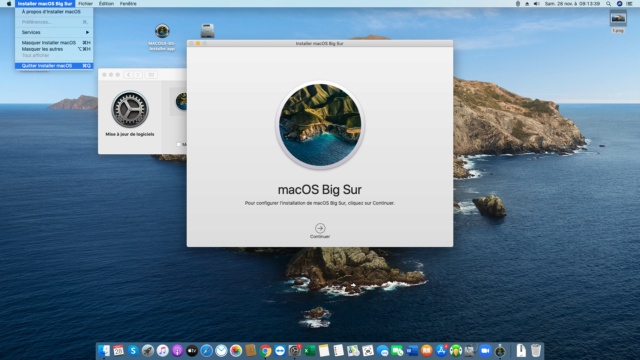
Task: Open Calendar from the Dock
Action: (118, 351)
